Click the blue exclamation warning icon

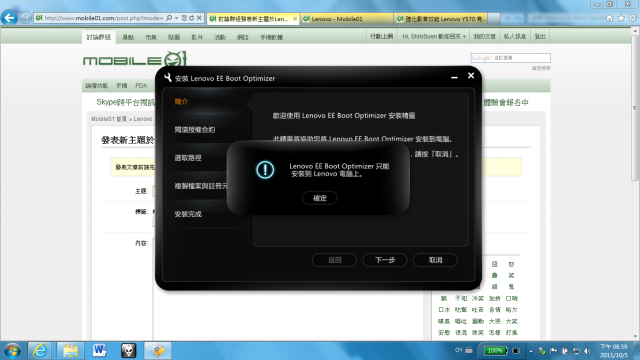pos(265,170)
